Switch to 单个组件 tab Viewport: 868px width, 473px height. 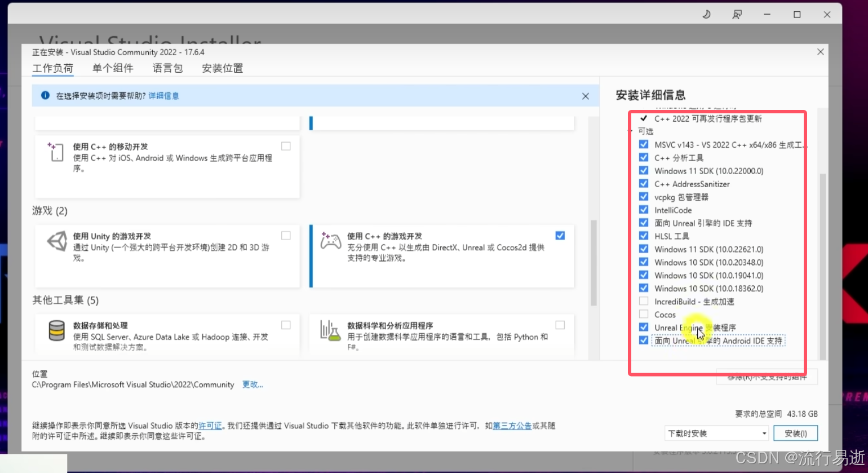pyautogui.click(x=113, y=68)
